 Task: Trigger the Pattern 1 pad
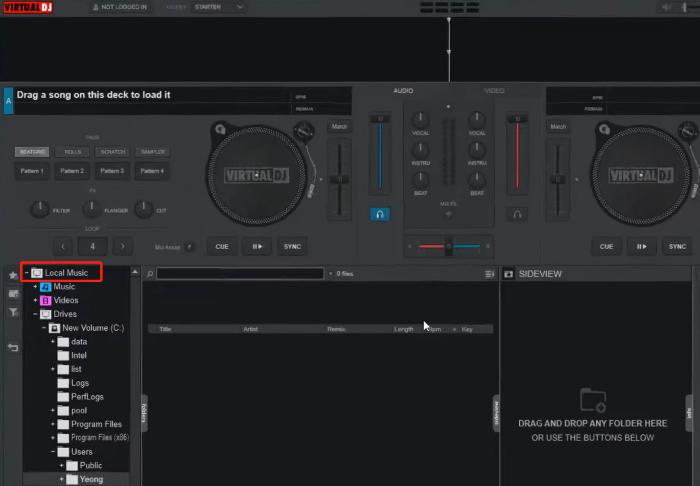[x=32, y=171]
